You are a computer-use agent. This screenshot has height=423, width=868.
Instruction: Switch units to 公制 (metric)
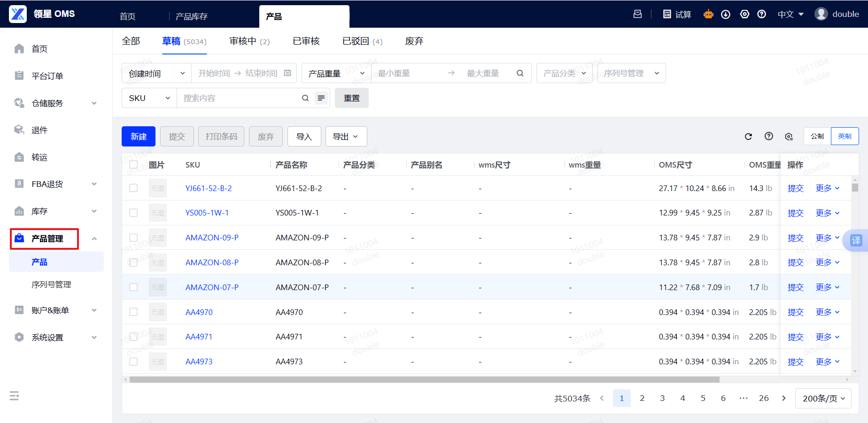pos(817,136)
